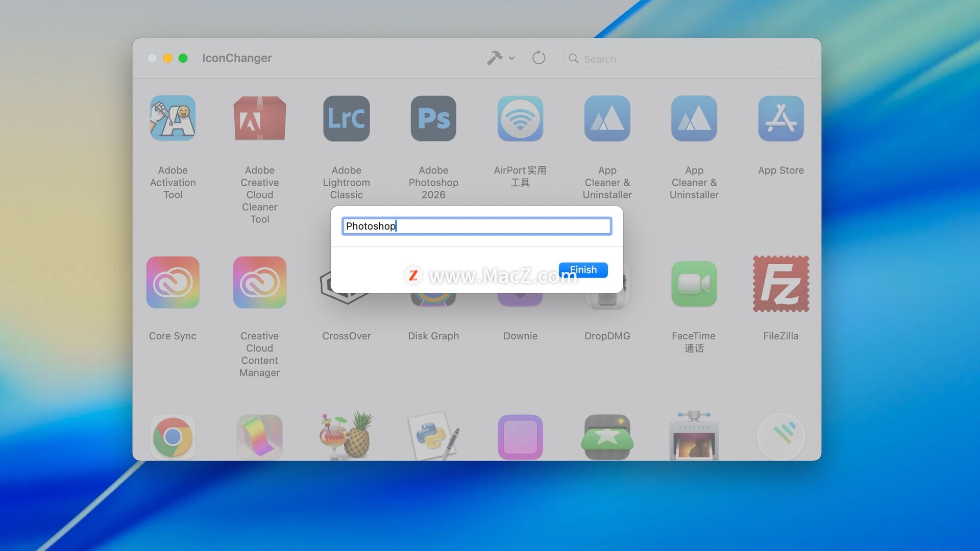Select the Python launcher app icon
This screenshot has height=551, width=980.
click(x=433, y=437)
